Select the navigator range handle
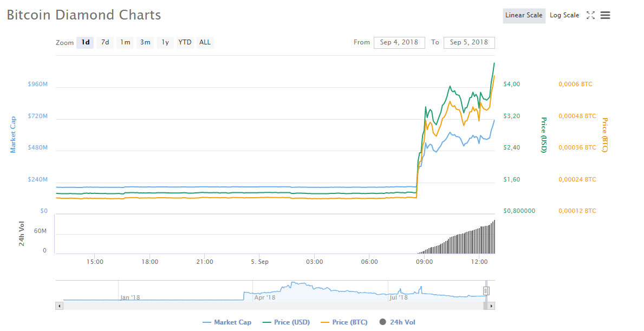Viewport: 644px width, 331px height. [486, 291]
